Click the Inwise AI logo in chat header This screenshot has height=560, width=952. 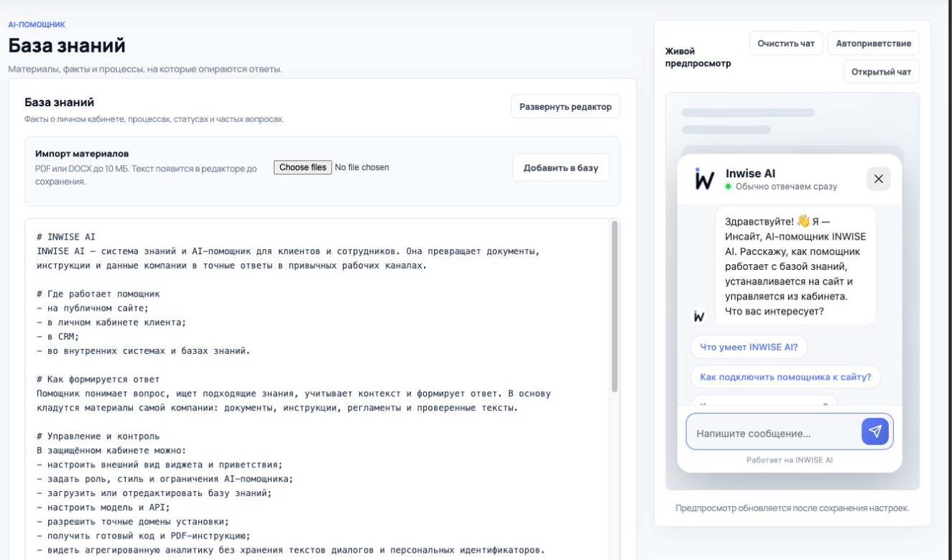click(705, 179)
